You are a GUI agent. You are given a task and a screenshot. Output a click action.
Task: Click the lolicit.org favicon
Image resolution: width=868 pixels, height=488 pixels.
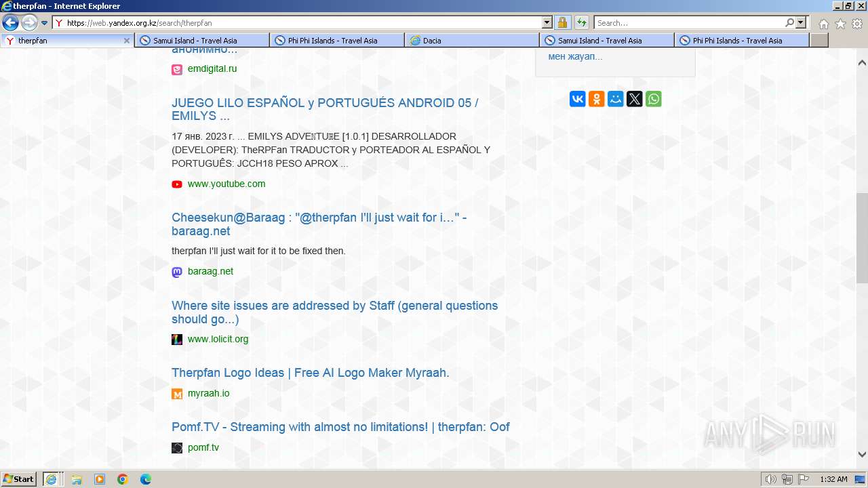coord(177,340)
